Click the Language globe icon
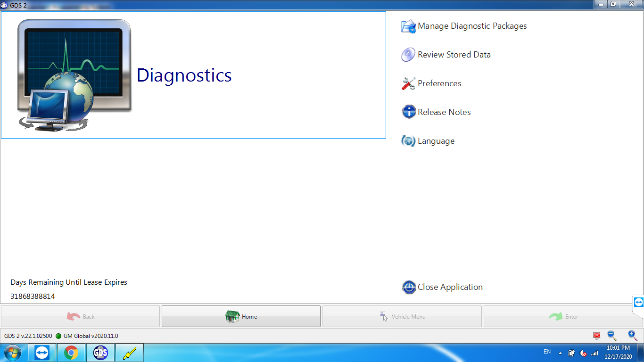This screenshot has height=362, width=644. click(408, 141)
